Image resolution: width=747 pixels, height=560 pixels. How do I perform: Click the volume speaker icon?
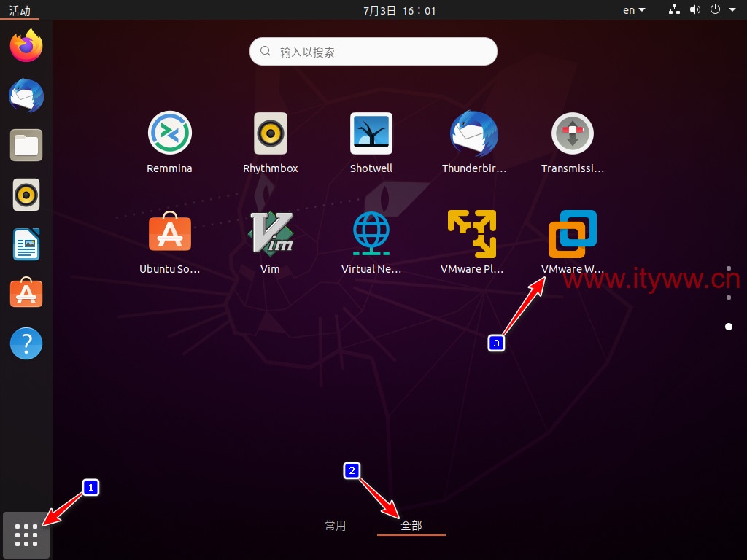click(695, 9)
